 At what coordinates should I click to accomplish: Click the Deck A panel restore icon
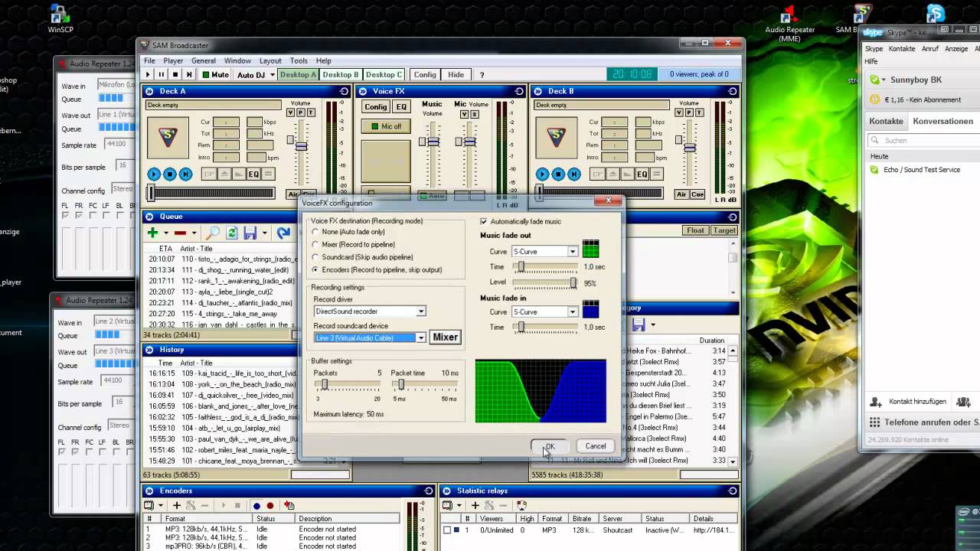point(345,91)
